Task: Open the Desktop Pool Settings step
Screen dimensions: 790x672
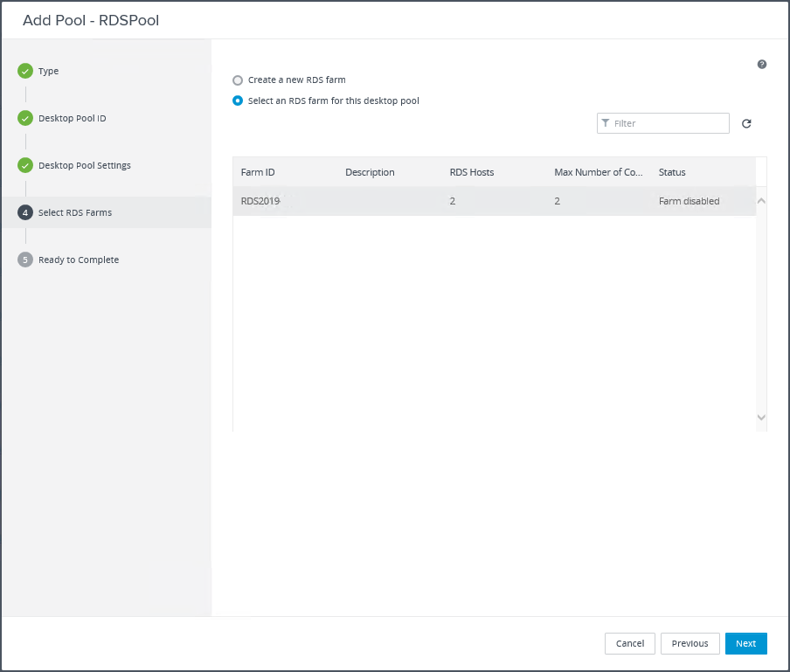Action: point(85,166)
